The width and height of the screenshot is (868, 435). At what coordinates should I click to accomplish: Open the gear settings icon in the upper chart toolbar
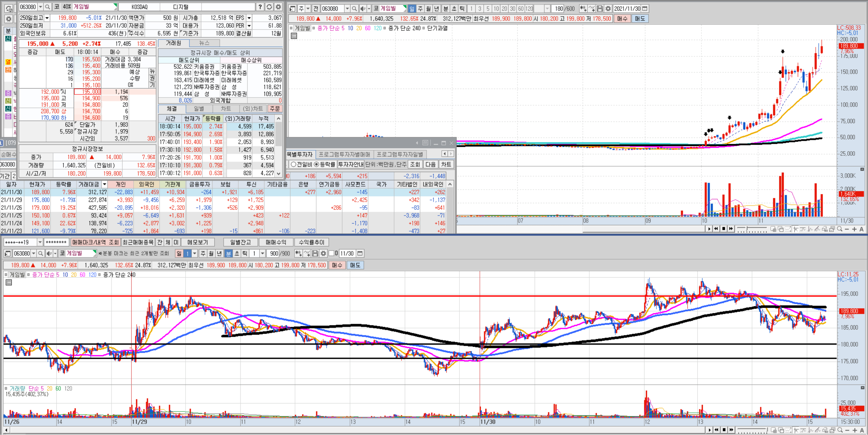(x=608, y=9)
